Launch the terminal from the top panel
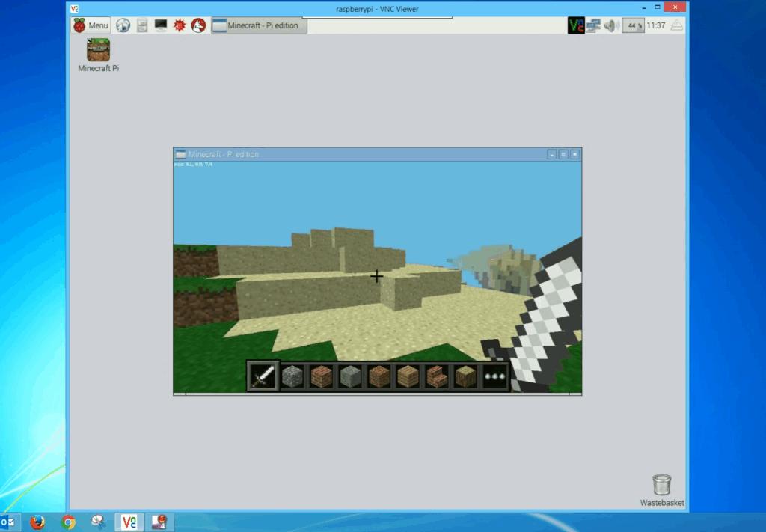This screenshot has height=532, width=766. (x=159, y=25)
